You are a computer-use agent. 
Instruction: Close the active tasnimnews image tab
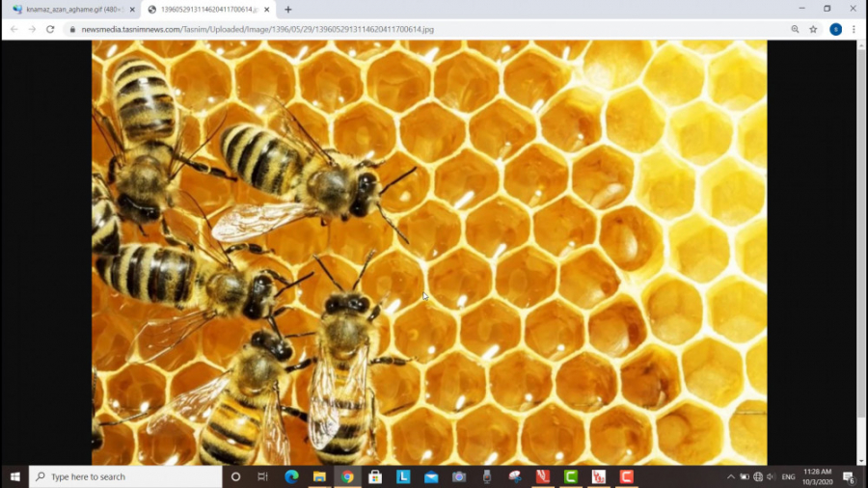[267, 10]
